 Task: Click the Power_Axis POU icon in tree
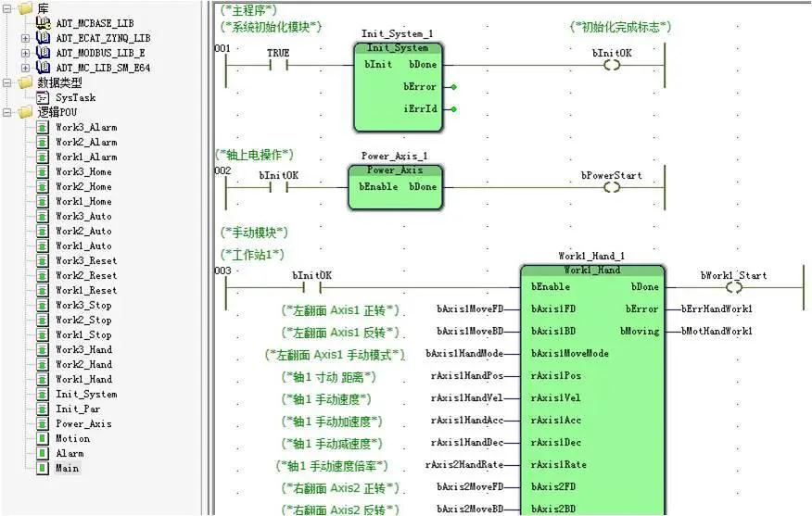point(43,423)
